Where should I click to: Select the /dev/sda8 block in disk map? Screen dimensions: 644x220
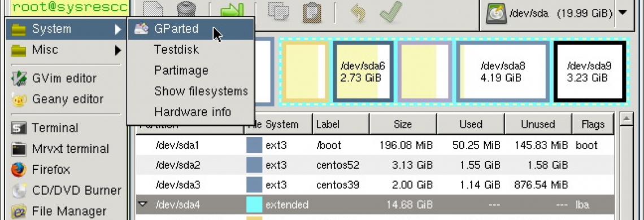(503, 72)
